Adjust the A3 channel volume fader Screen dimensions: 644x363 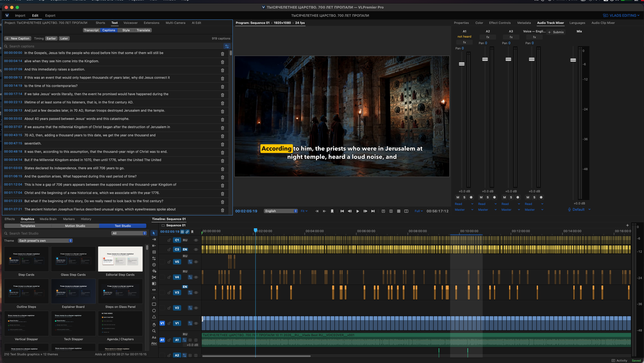[x=508, y=59]
